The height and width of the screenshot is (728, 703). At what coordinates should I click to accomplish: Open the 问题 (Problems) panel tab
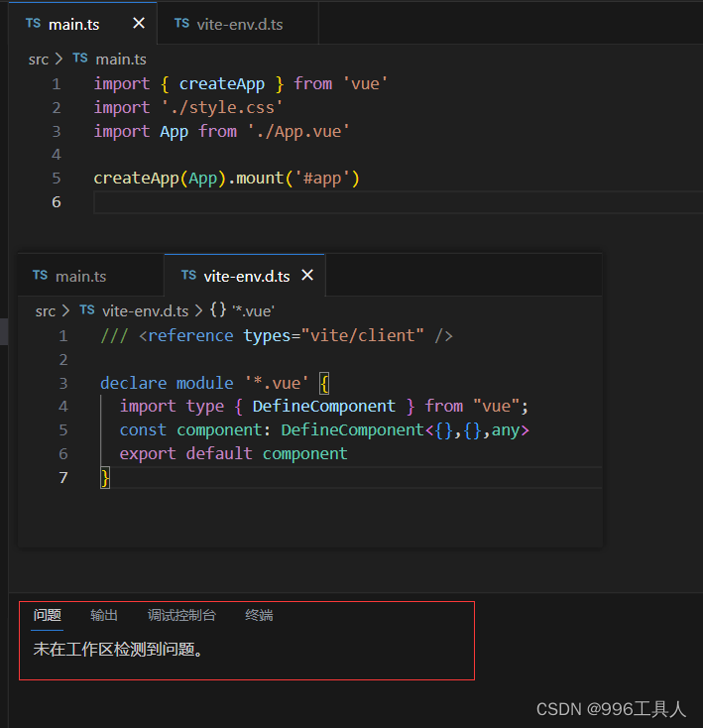pos(48,616)
